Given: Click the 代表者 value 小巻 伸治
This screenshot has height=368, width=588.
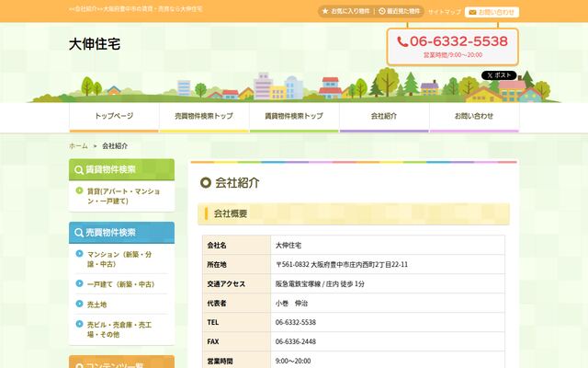Looking at the screenshot, I should pyautogui.click(x=291, y=303).
